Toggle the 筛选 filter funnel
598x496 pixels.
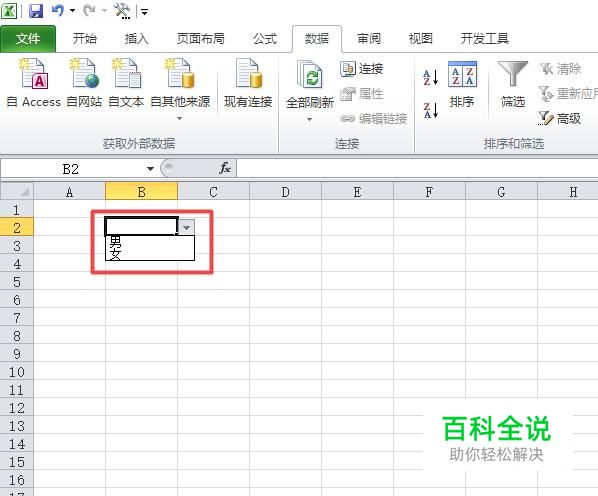[513, 85]
